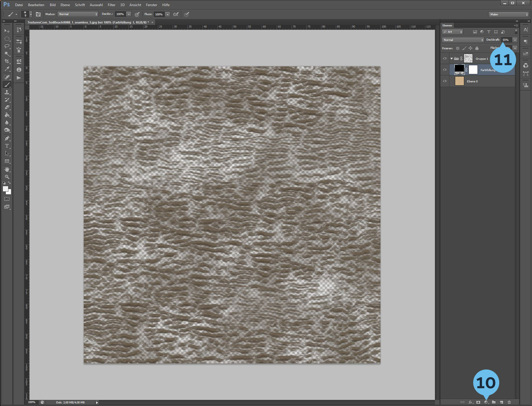Image resolution: width=532 pixels, height=406 pixels.
Task: Select the Healing Brush tool
Action: click(x=7, y=77)
